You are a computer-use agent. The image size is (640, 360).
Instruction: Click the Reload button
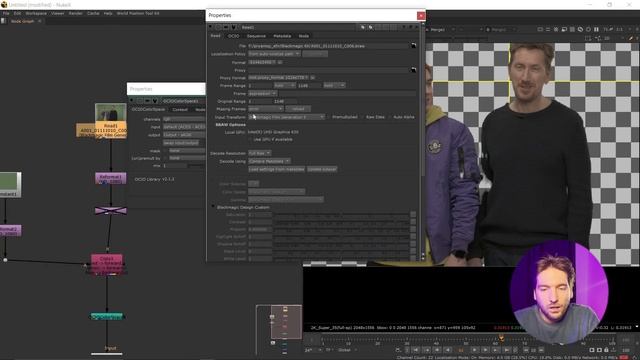pos(298,109)
